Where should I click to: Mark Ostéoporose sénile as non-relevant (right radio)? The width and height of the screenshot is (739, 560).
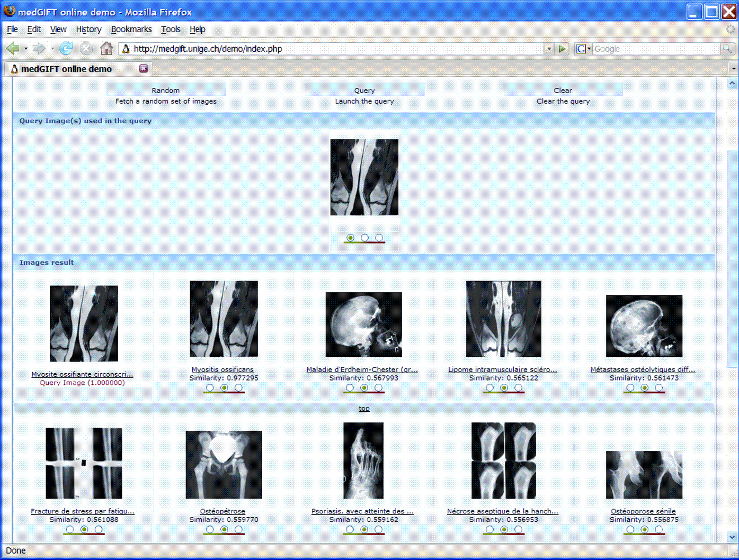(658, 529)
